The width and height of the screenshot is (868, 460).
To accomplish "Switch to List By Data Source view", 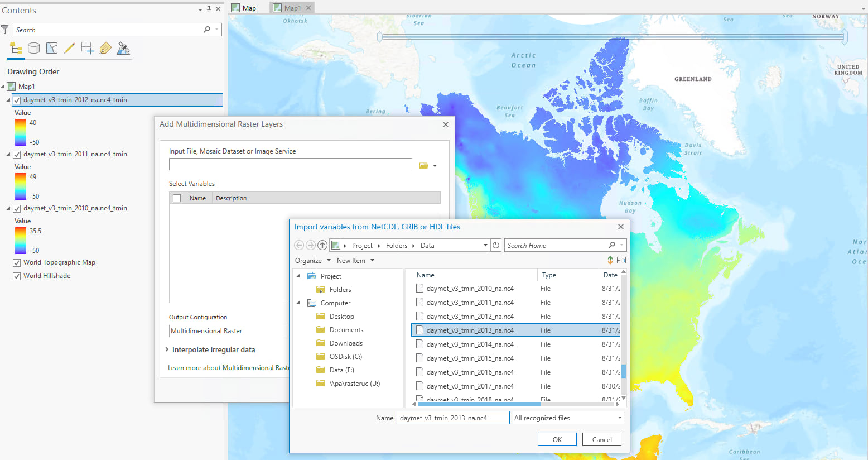I will (x=34, y=49).
